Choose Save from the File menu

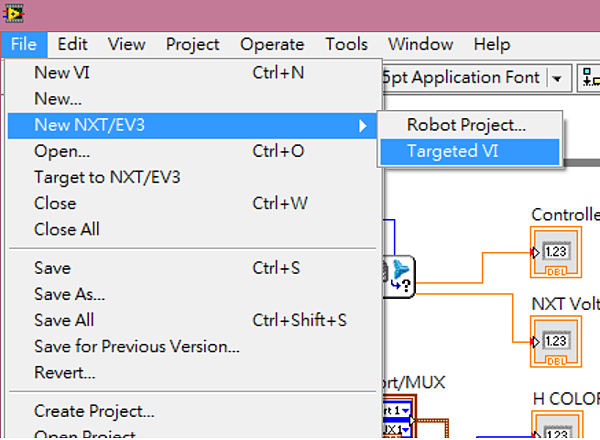(x=192, y=268)
